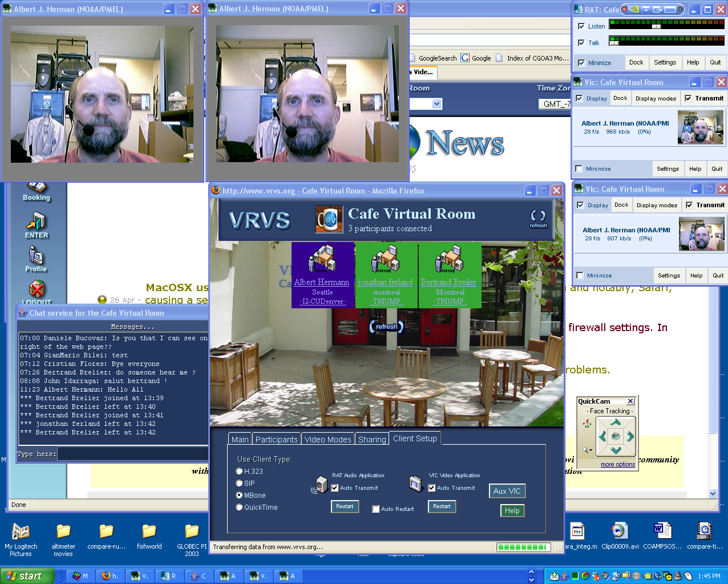Open the Video Modes tab

(328, 440)
